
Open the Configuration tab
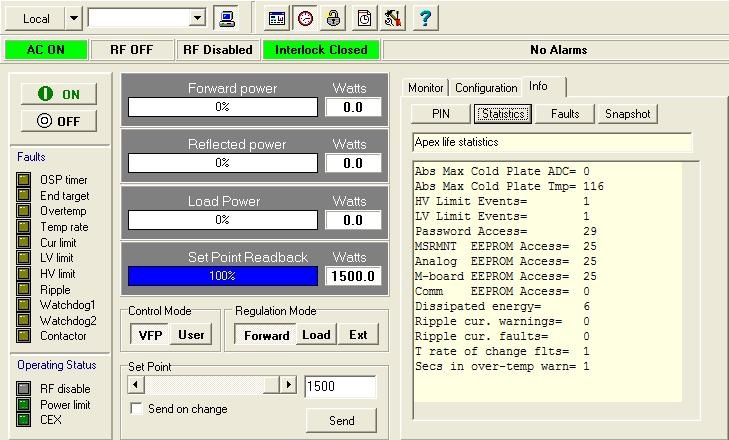(486, 88)
